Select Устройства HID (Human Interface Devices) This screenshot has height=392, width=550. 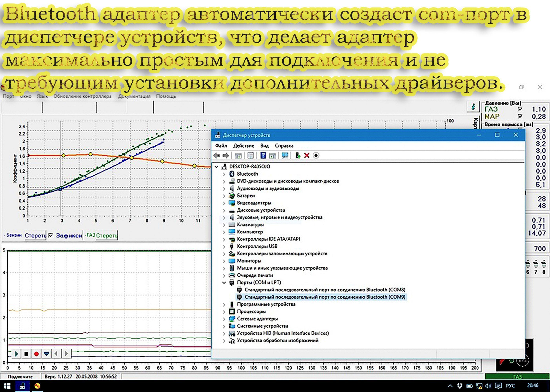click(283, 333)
